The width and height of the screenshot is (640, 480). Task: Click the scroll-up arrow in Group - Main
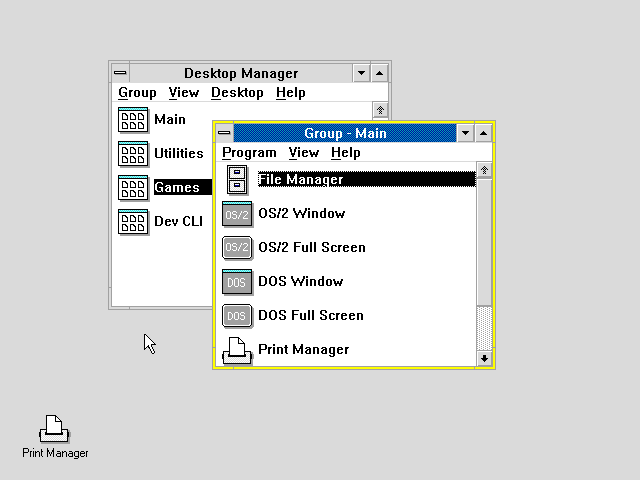[x=484, y=170]
